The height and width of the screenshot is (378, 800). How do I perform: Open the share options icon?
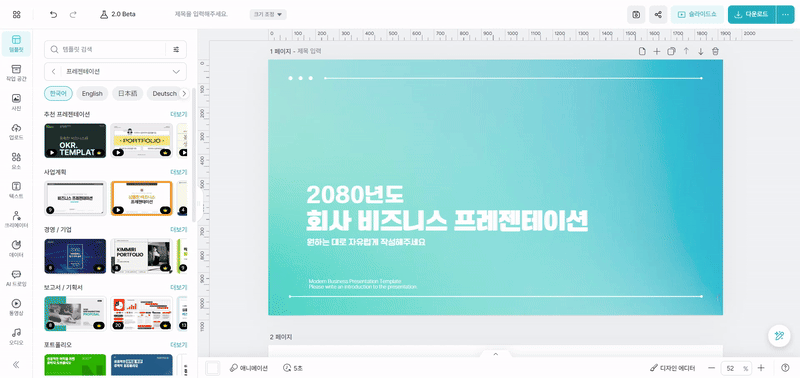coord(658,15)
